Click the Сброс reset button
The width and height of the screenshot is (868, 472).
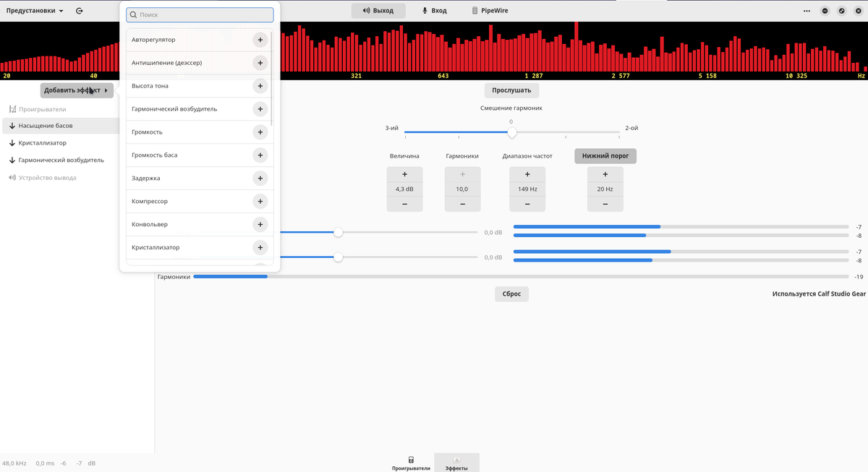511,294
